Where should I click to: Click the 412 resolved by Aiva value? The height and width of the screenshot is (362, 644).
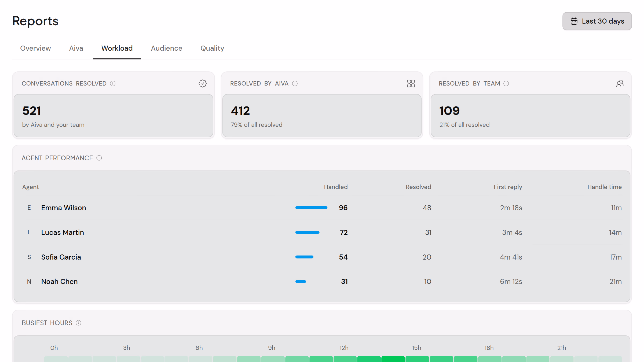tap(240, 111)
